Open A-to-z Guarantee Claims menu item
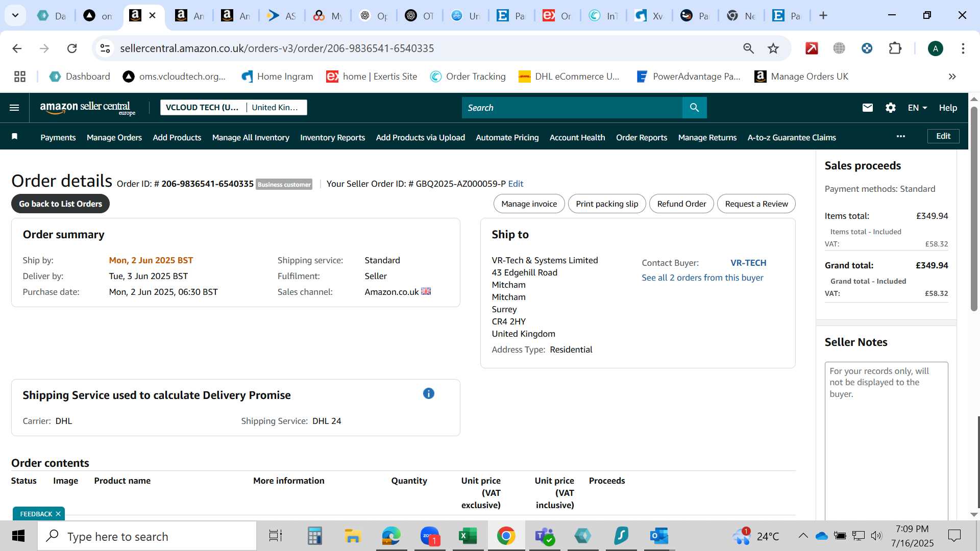 (792, 137)
